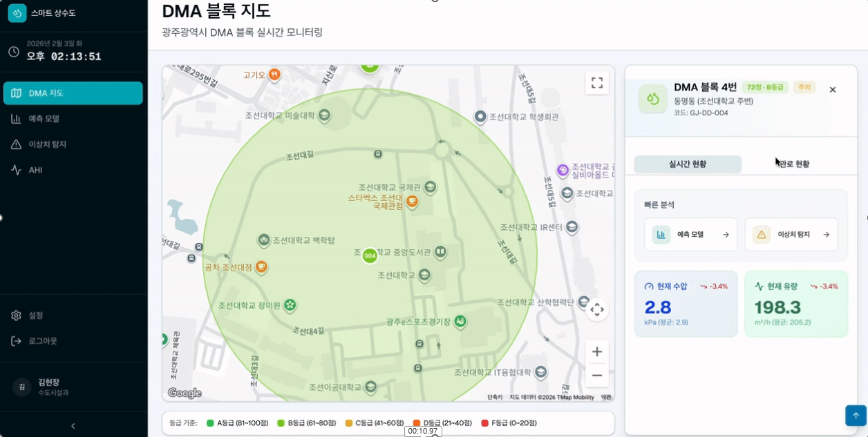
Task: Click the A등급 green legend swatch
Action: pyautogui.click(x=210, y=423)
